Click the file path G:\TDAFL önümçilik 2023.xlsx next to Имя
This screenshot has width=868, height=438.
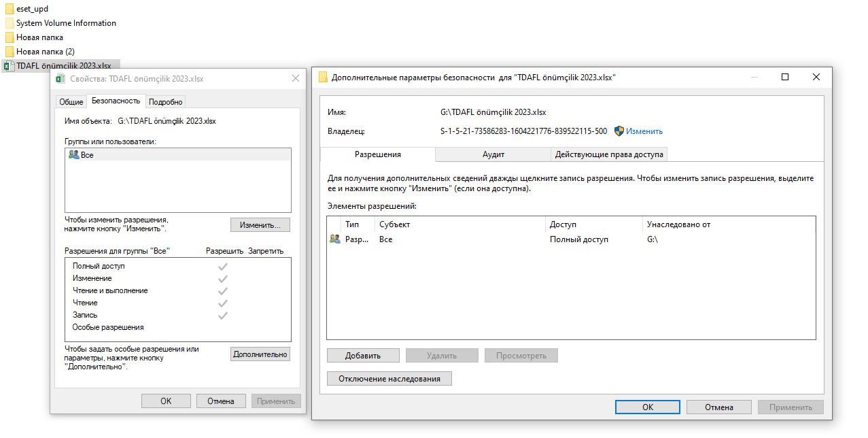click(493, 112)
